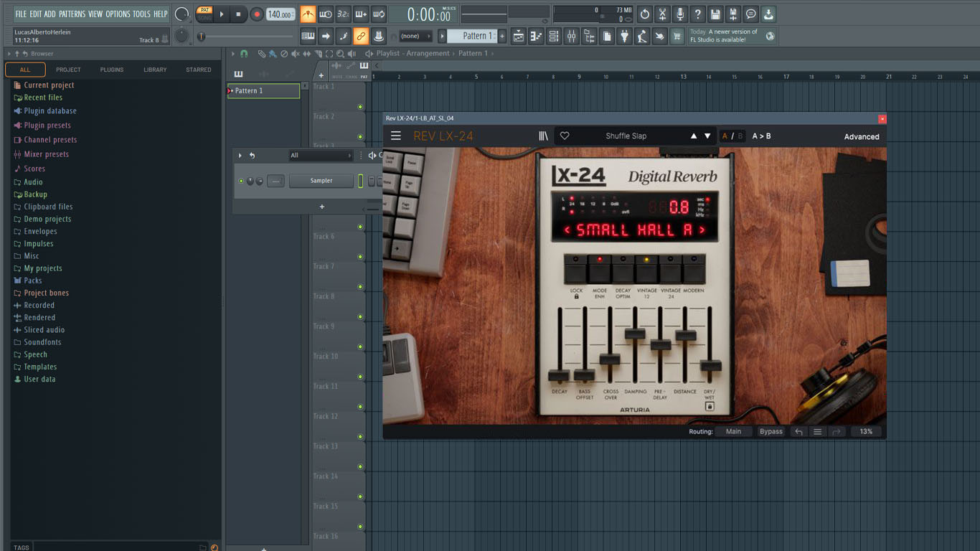Screen dimensions: 980x551
Task: Open the Advanced panel
Action: pos(862,137)
